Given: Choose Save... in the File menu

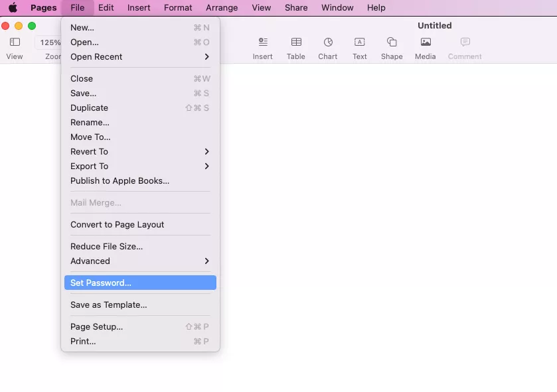Looking at the screenshot, I should (140, 93).
